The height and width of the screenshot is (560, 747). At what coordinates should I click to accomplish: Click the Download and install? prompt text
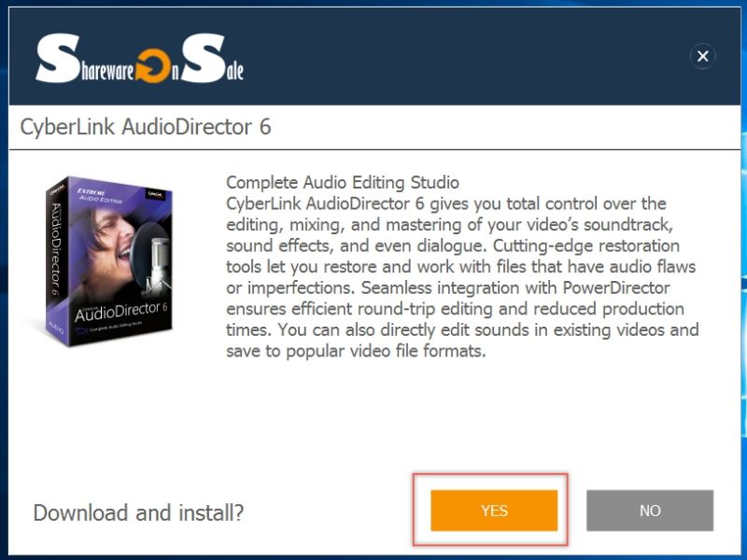click(138, 512)
